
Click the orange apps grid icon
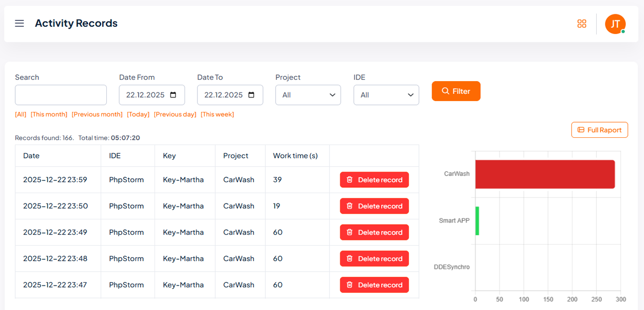[x=582, y=24]
